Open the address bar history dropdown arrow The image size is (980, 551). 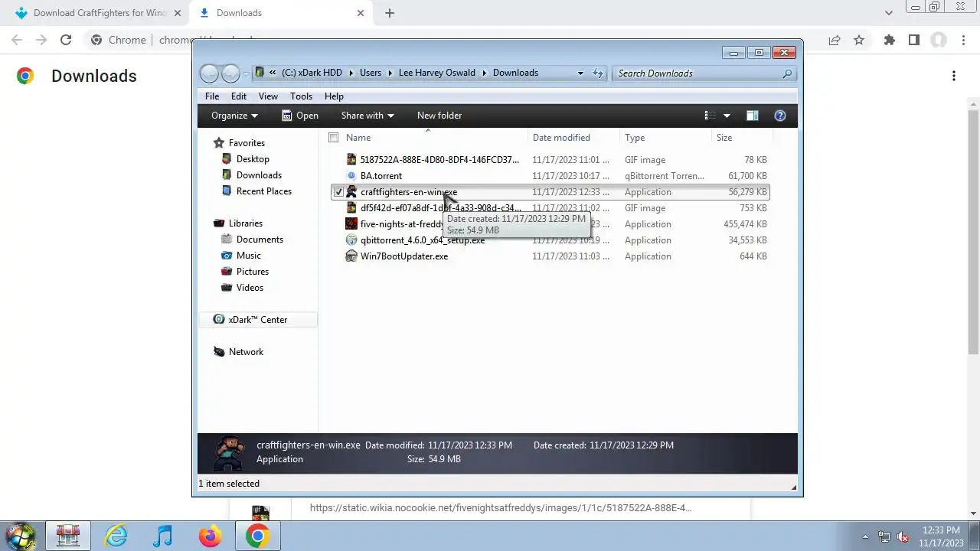click(x=580, y=73)
